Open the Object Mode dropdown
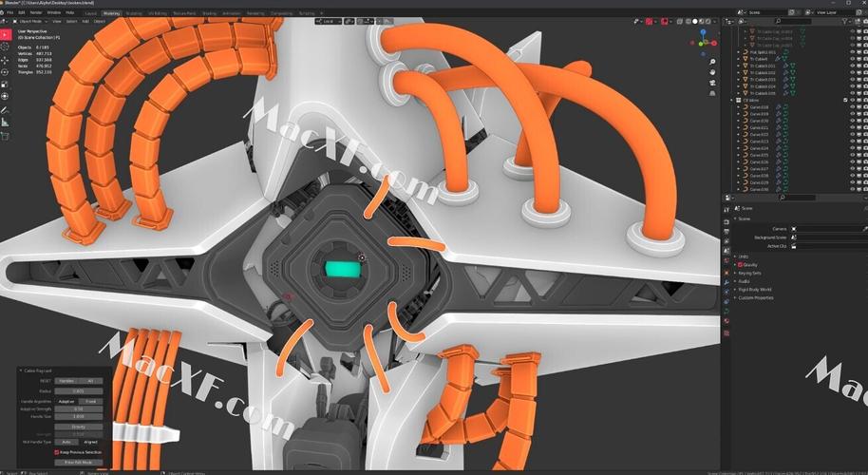Viewport: 868px width, 475px height. tap(31, 21)
